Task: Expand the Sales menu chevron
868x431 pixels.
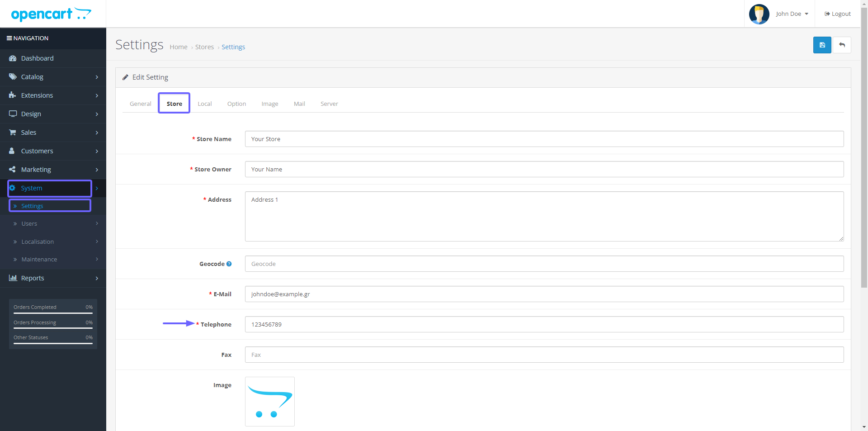Action: coord(97,133)
